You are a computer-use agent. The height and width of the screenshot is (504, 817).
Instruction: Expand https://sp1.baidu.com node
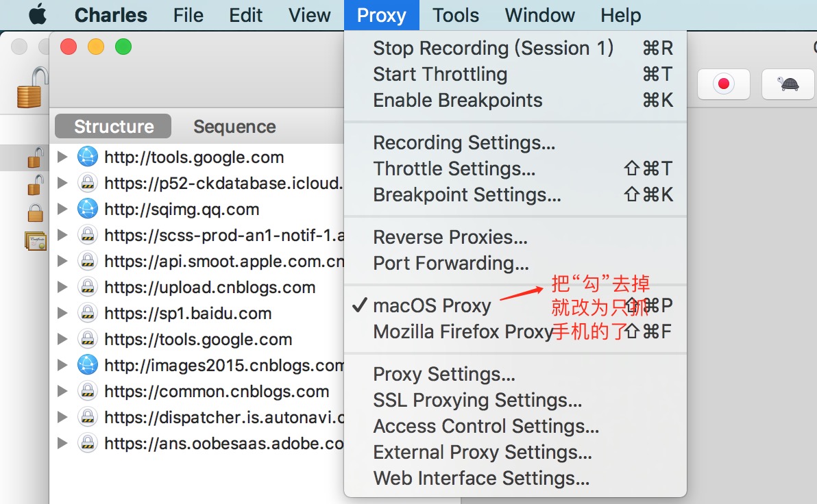pyautogui.click(x=62, y=313)
